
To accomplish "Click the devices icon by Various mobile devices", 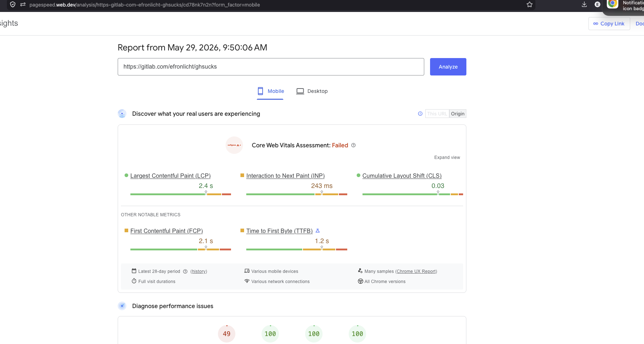I will click(x=247, y=271).
